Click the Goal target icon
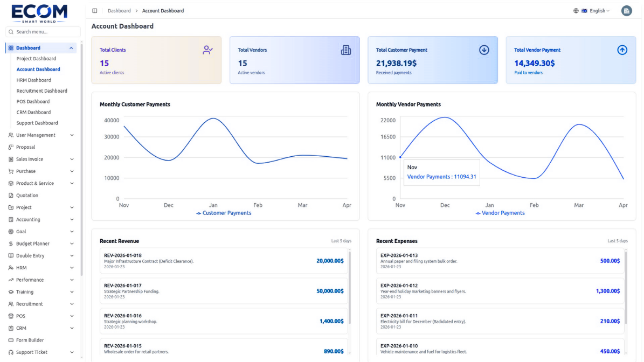 click(x=11, y=232)
